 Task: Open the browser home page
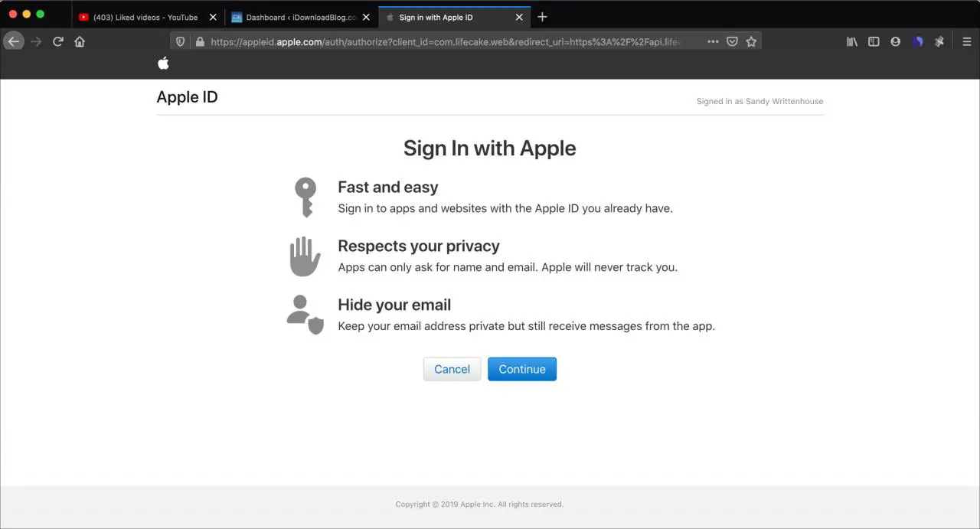click(80, 41)
